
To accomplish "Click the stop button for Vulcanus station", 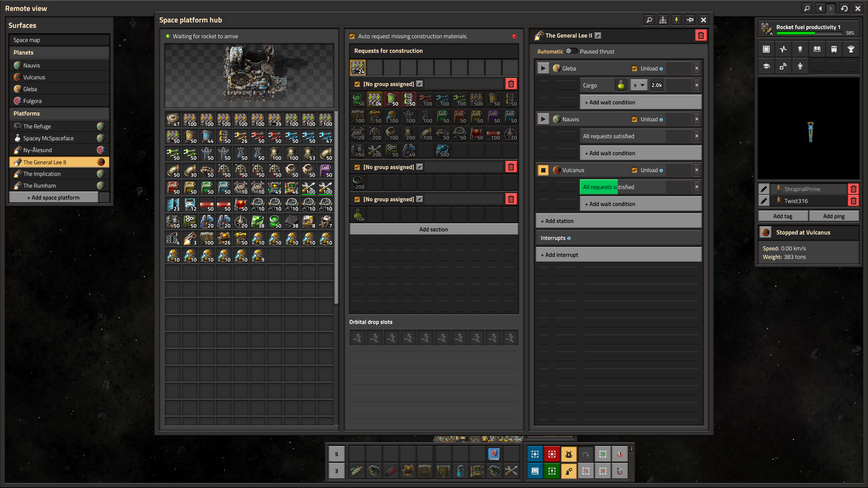I will [x=543, y=170].
